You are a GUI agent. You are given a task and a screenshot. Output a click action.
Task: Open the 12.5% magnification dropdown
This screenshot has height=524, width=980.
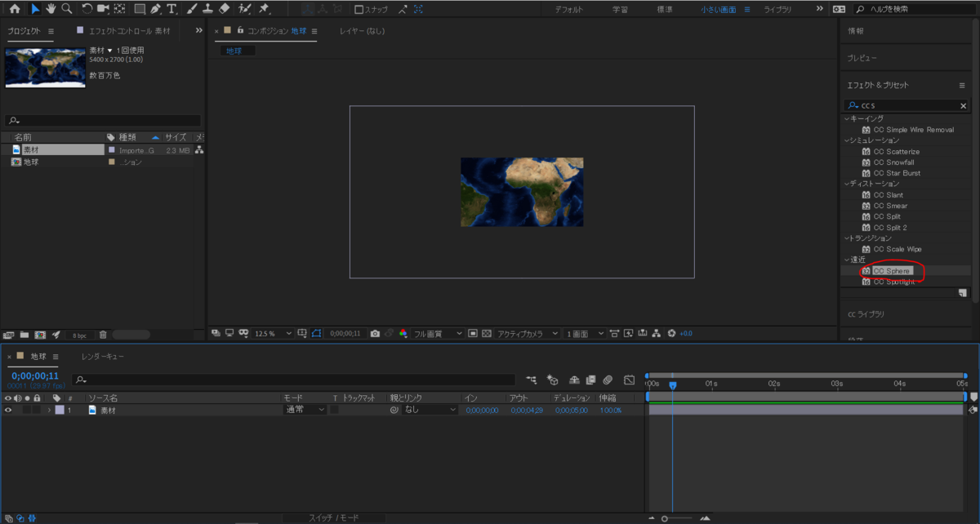274,333
